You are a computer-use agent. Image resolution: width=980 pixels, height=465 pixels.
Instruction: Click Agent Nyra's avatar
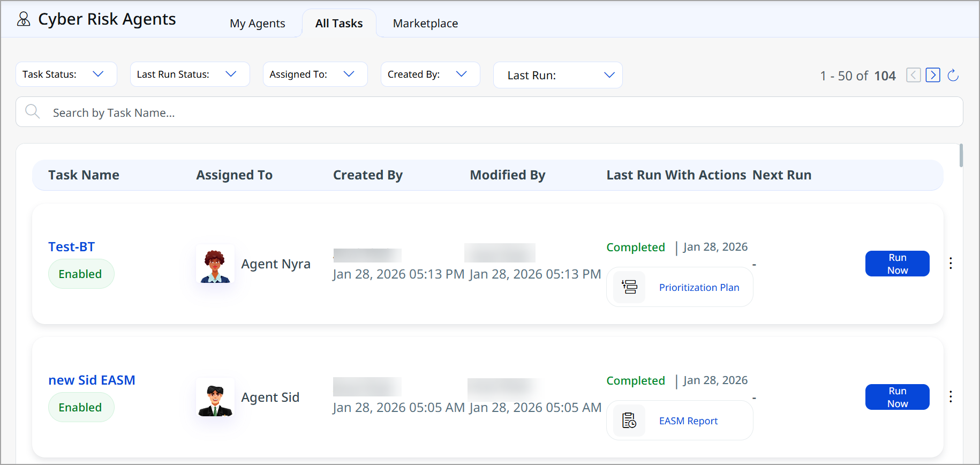[215, 264]
